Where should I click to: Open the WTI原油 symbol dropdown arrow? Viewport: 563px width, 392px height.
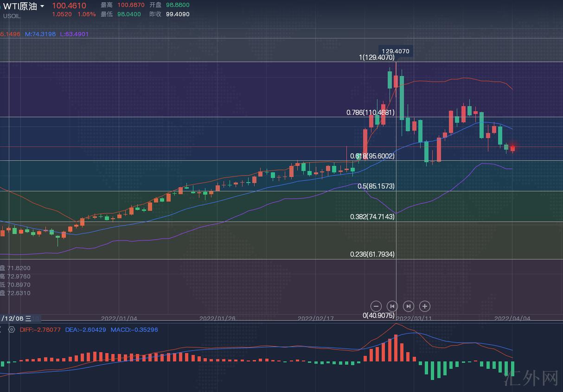43,6
